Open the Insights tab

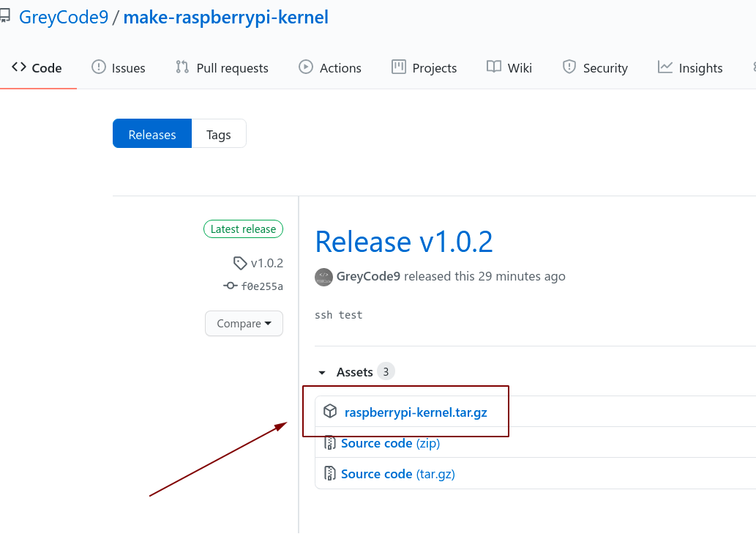click(x=690, y=68)
